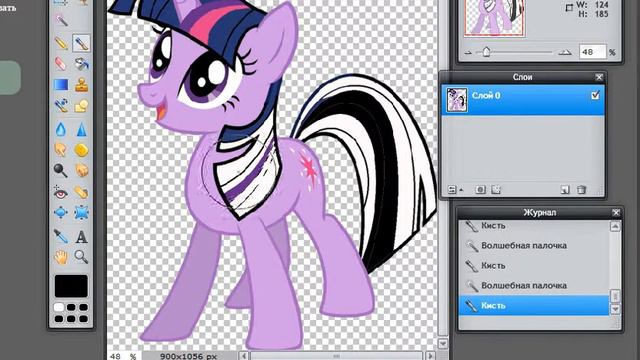
Task: Click the navigator zoom slider handle
Action: tap(486, 52)
